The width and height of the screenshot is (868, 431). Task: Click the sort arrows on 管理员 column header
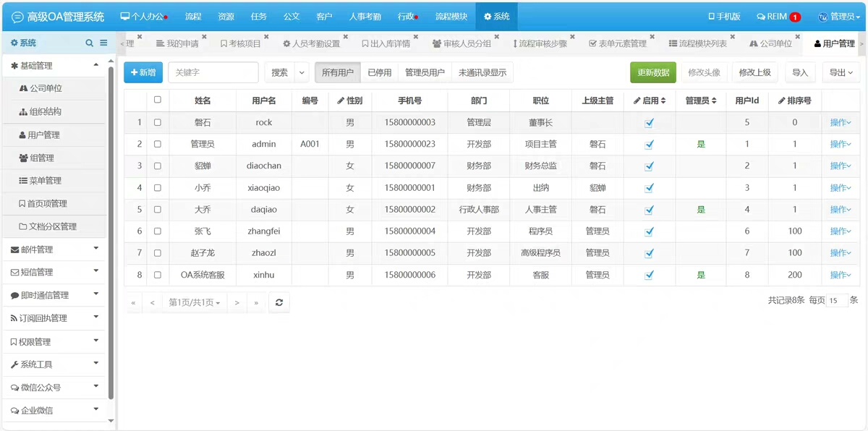[714, 101]
